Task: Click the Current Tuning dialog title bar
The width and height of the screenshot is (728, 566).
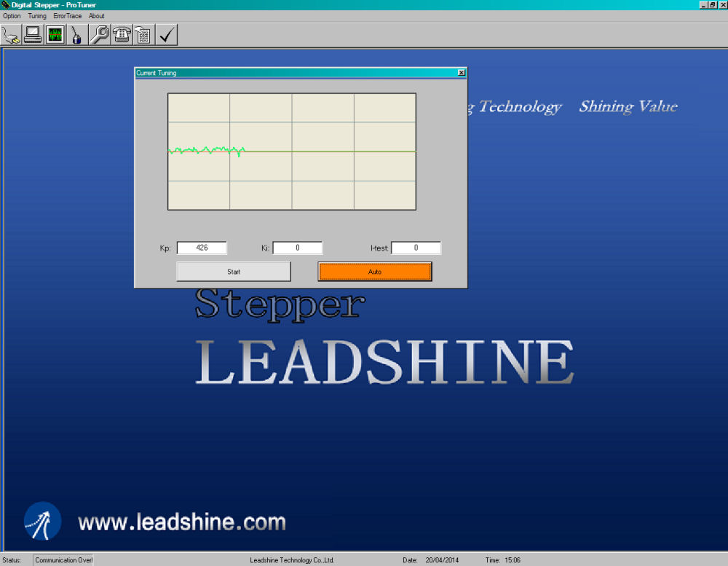Action: tap(291, 73)
